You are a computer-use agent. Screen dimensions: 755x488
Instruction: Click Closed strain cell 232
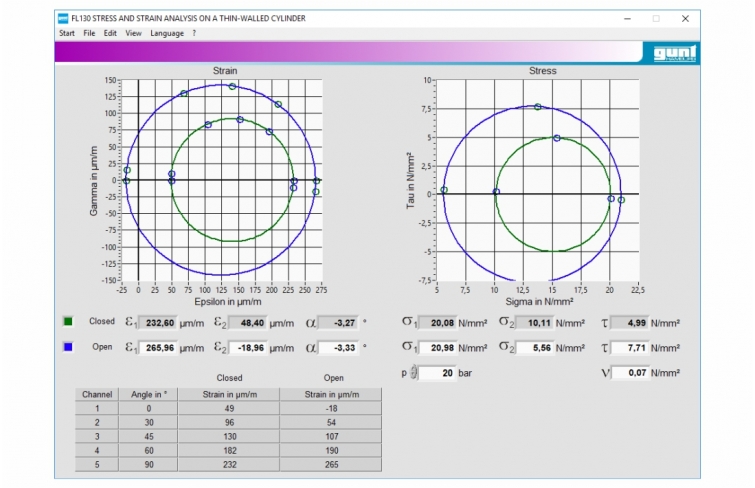pos(229,464)
